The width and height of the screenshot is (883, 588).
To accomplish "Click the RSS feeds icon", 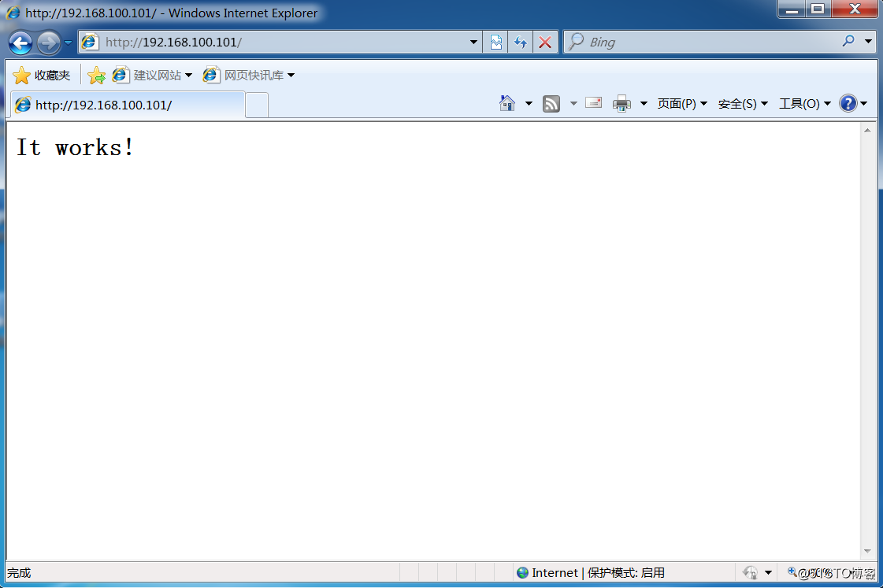I will pos(551,104).
